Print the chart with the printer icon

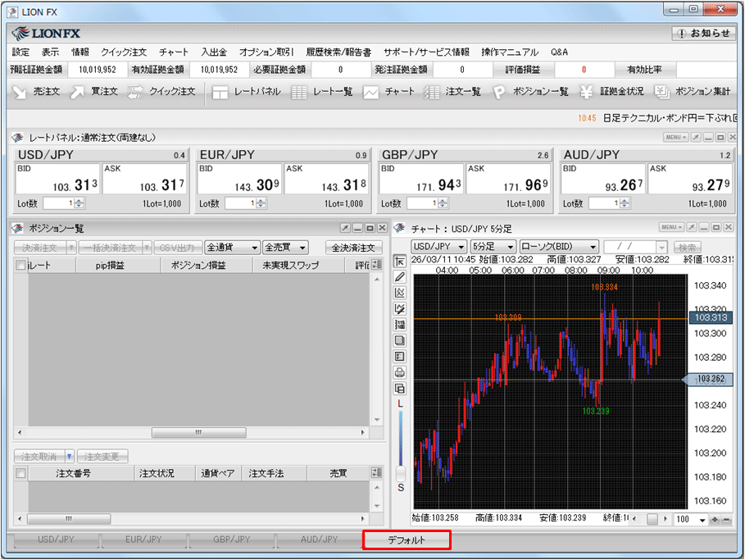point(400,372)
